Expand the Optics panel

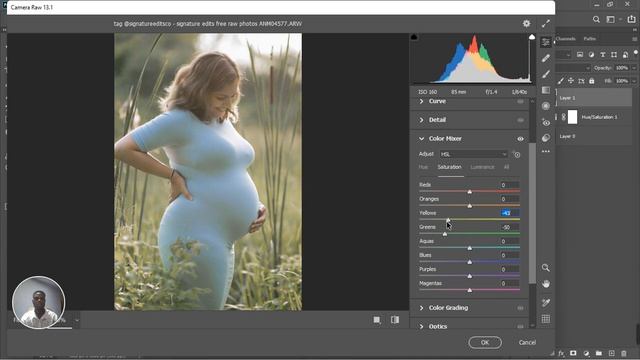click(x=421, y=327)
